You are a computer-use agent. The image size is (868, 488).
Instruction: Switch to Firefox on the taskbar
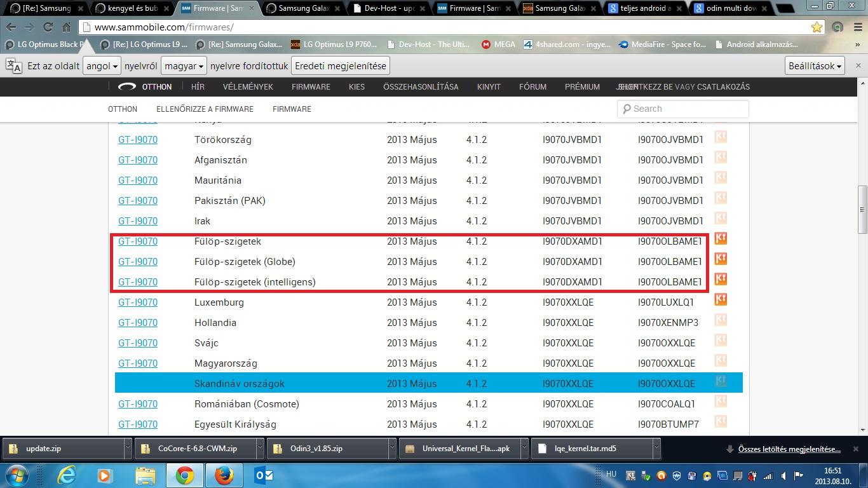(224, 475)
